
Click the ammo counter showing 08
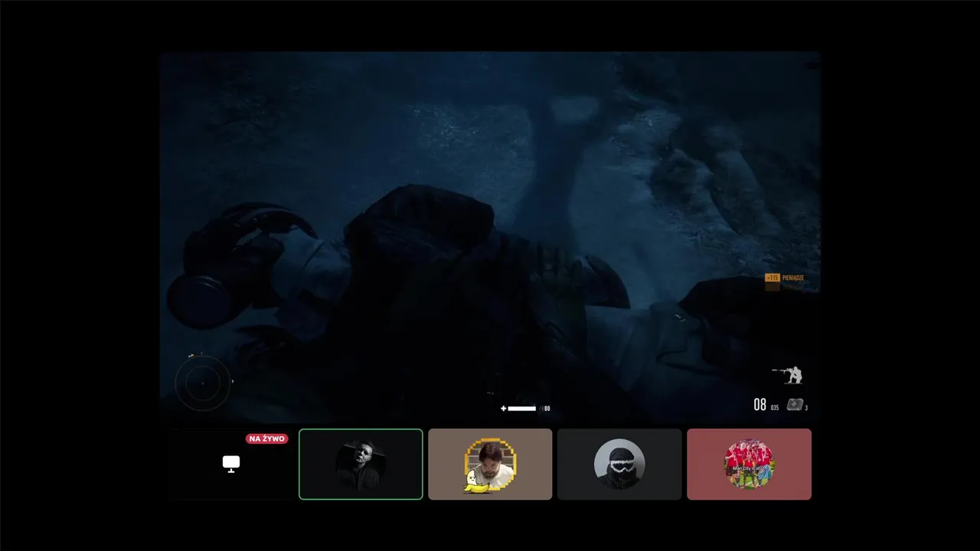pos(759,405)
